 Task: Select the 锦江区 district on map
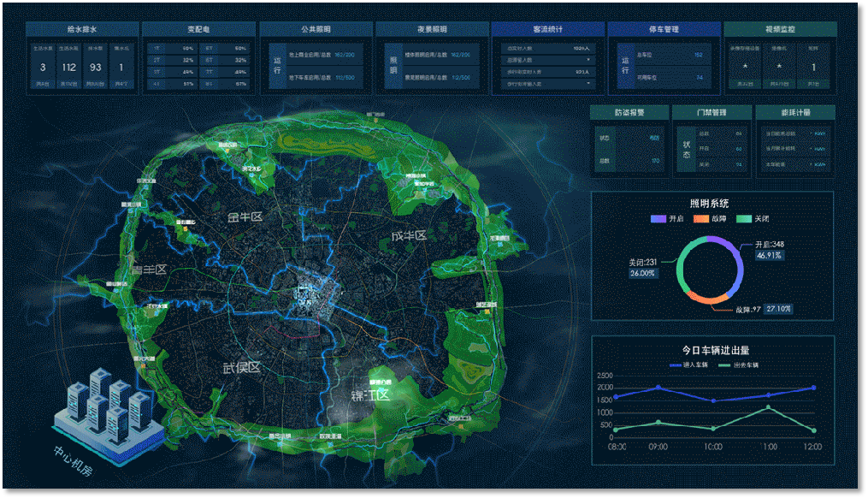pos(369,394)
